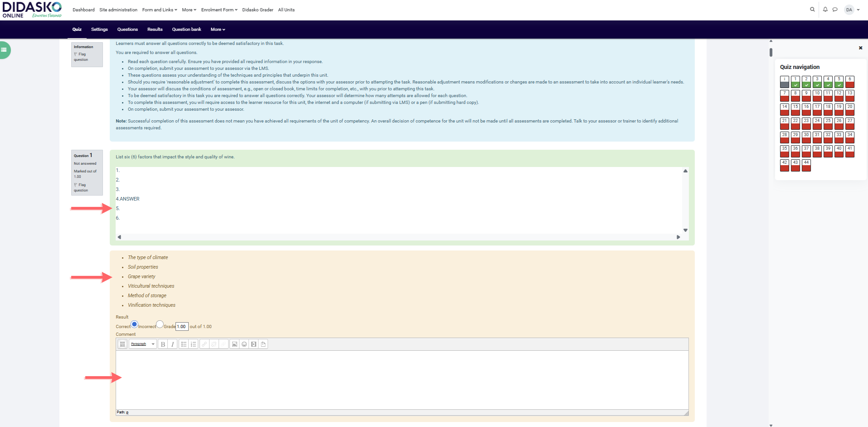Viewport: 868px width, 427px height.
Task: Apply italic formatting in comment editor
Action: pyautogui.click(x=172, y=344)
